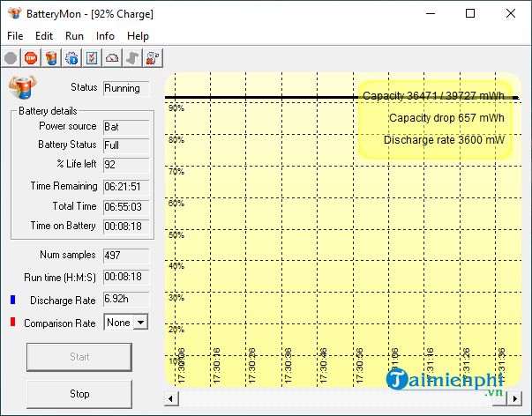Click the Time Remaining field 06:21:51
The image size is (532, 416).
click(126, 187)
